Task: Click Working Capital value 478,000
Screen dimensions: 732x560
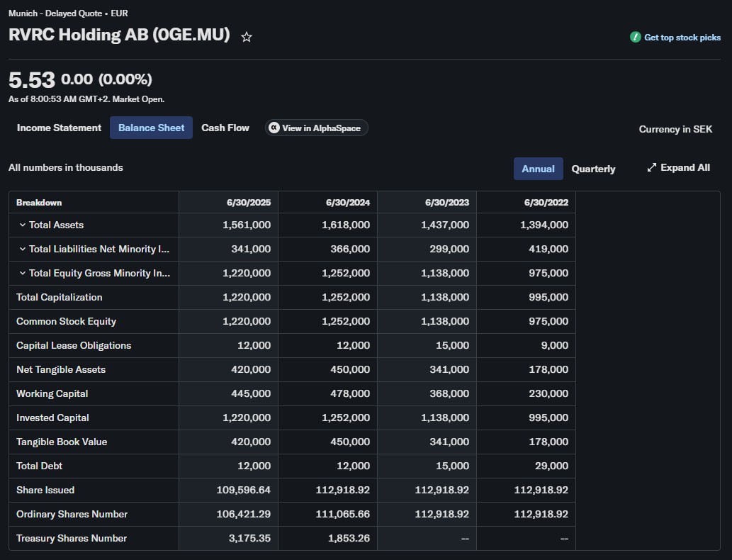Action: [x=350, y=393]
